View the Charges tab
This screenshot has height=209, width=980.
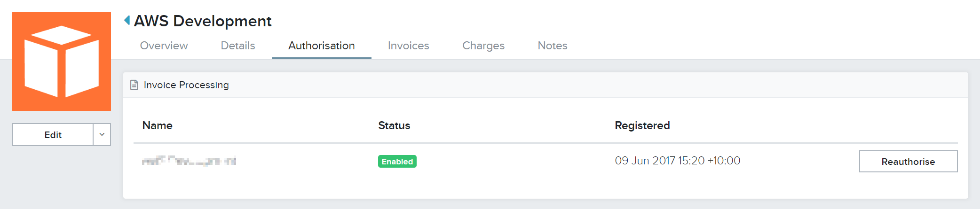(483, 46)
